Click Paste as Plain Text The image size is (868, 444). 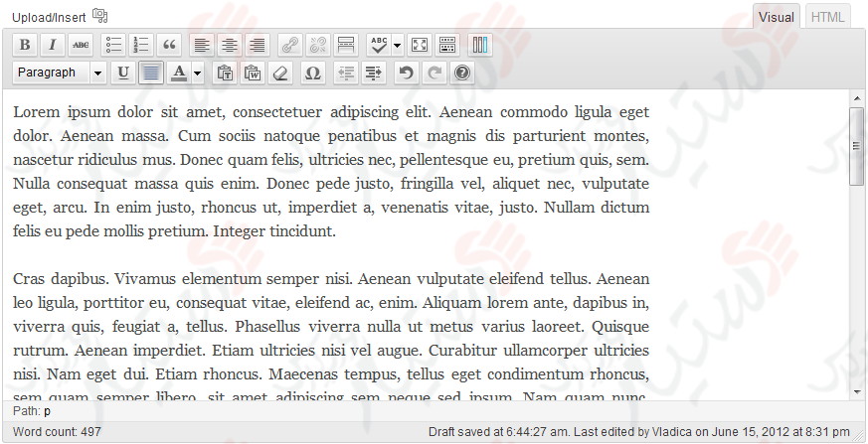tap(225, 73)
